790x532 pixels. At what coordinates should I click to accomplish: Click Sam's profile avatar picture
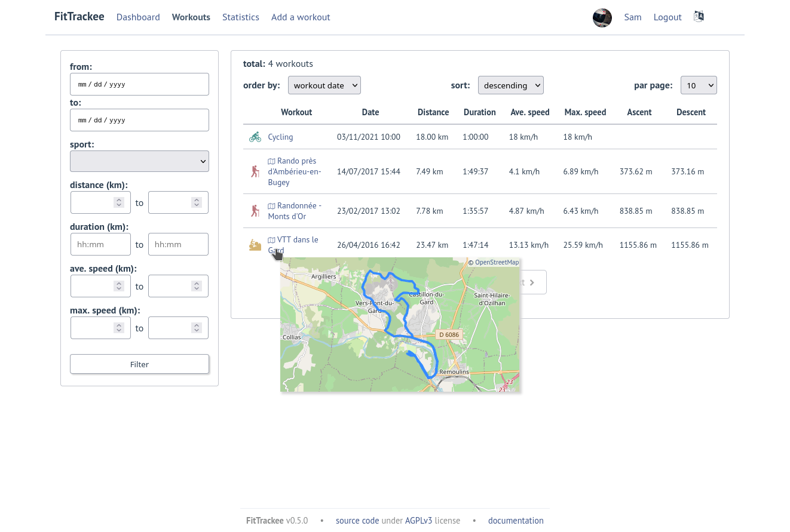click(x=602, y=18)
